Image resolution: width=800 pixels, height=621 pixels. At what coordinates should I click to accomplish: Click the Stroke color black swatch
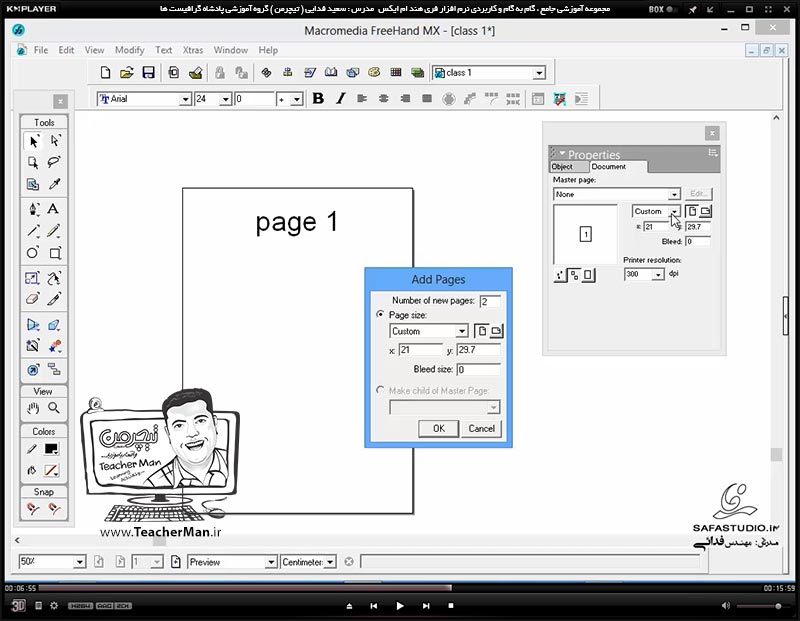tap(51, 449)
